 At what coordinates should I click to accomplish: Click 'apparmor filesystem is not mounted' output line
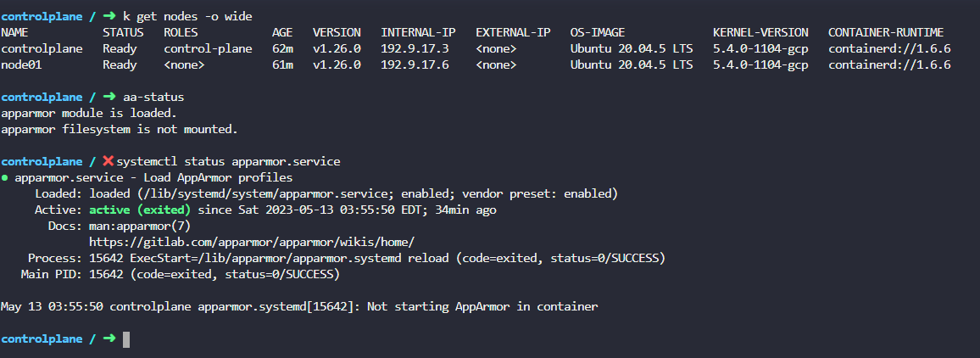(x=120, y=129)
